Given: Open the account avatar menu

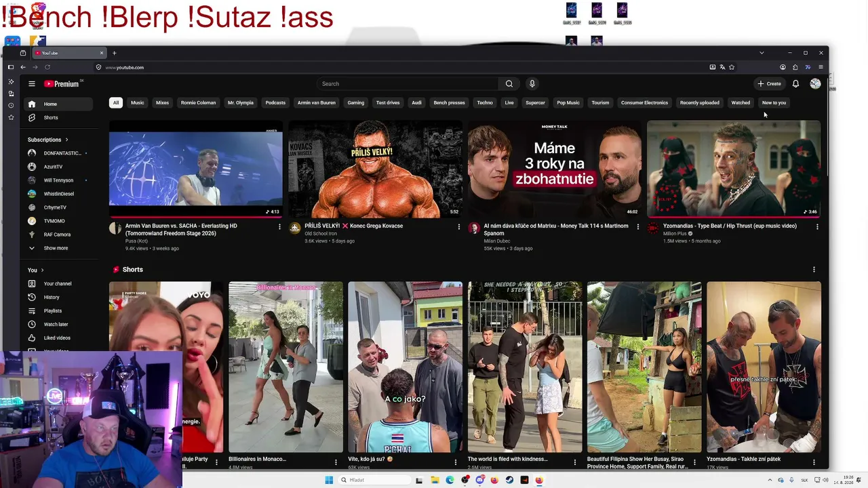Looking at the screenshot, I should [815, 84].
